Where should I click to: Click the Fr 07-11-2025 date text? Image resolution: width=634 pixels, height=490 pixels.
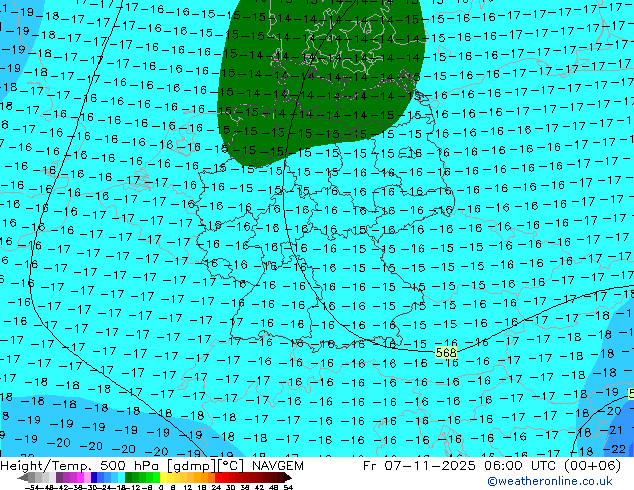click(419, 466)
